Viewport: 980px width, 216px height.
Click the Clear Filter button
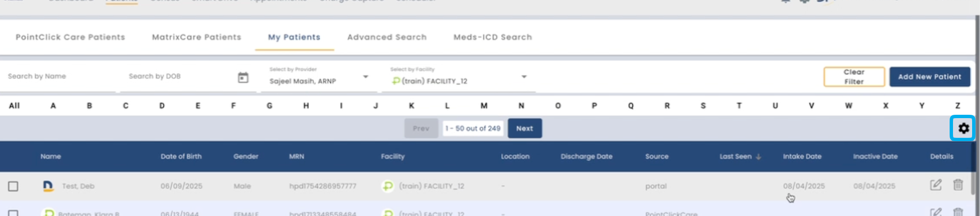tap(854, 76)
